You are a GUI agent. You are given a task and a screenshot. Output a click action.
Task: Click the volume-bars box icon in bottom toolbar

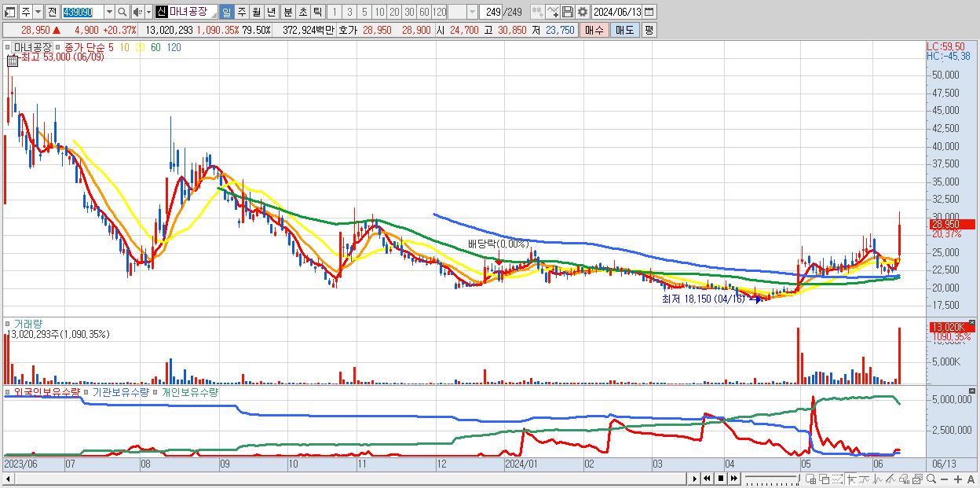coord(904,479)
